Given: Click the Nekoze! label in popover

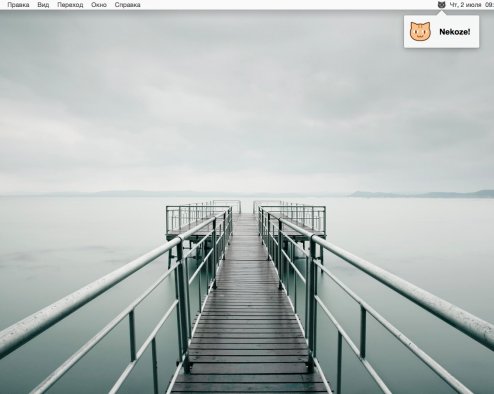Looking at the screenshot, I should click(455, 32).
